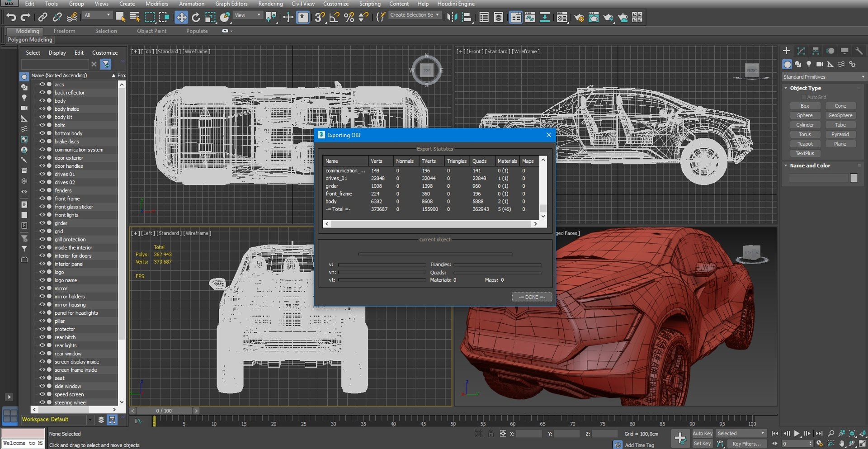Toggle the 3D Snaps button
Viewport: 868px width, 449px height.
(320, 17)
